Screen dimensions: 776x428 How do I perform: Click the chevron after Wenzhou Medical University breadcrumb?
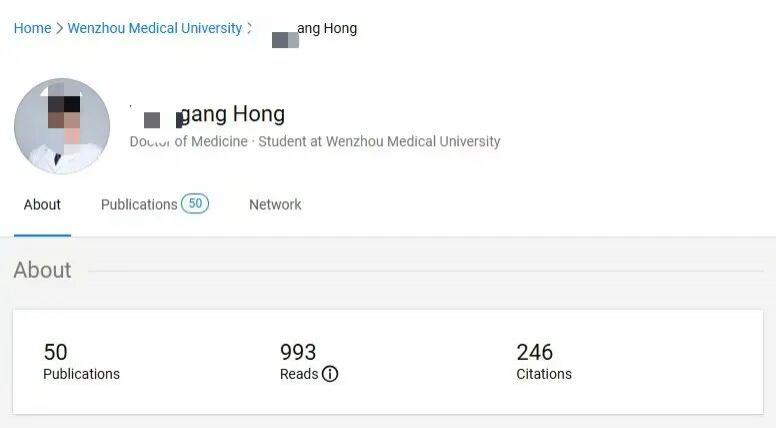[250, 28]
